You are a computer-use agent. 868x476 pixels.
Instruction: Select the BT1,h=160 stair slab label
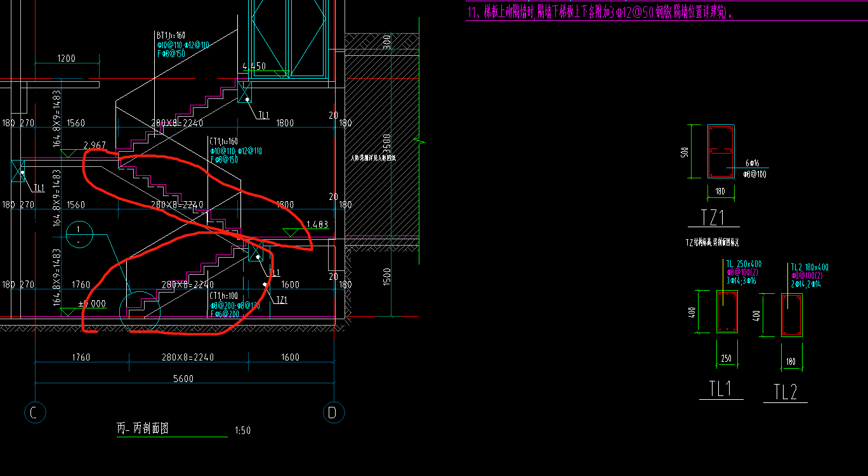171,36
